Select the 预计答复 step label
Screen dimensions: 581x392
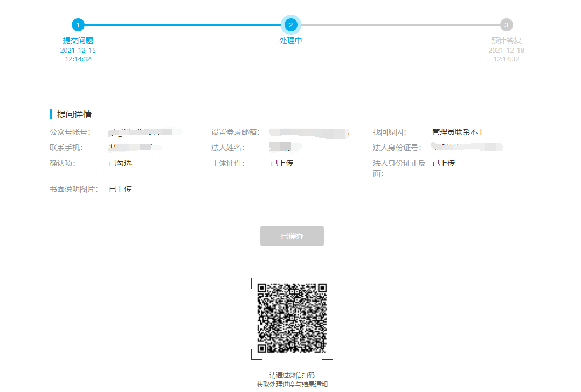click(506, 40)
